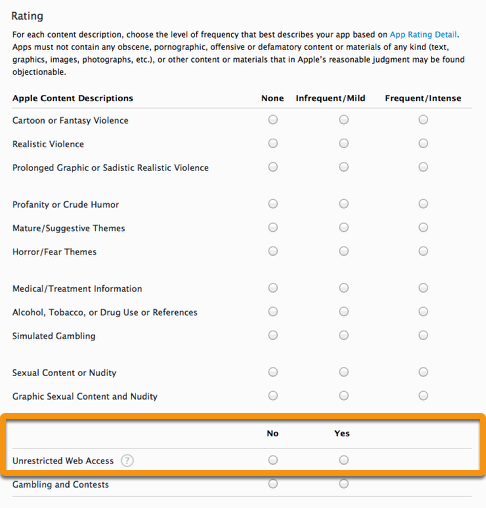Choose Yes for Unrestricted Web Access

344,460
